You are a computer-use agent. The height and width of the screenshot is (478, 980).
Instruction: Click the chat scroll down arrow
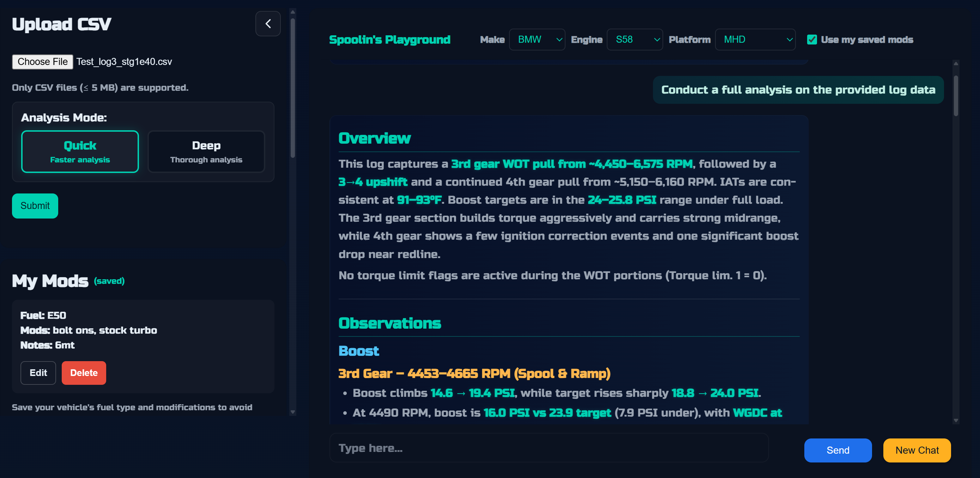pyautogui.click(x=956, y=420)
